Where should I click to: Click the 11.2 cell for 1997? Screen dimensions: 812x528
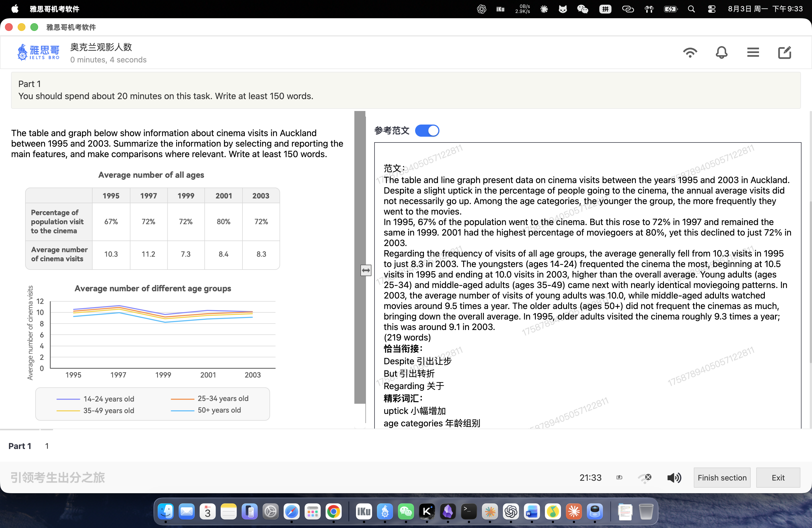point(148,254)
